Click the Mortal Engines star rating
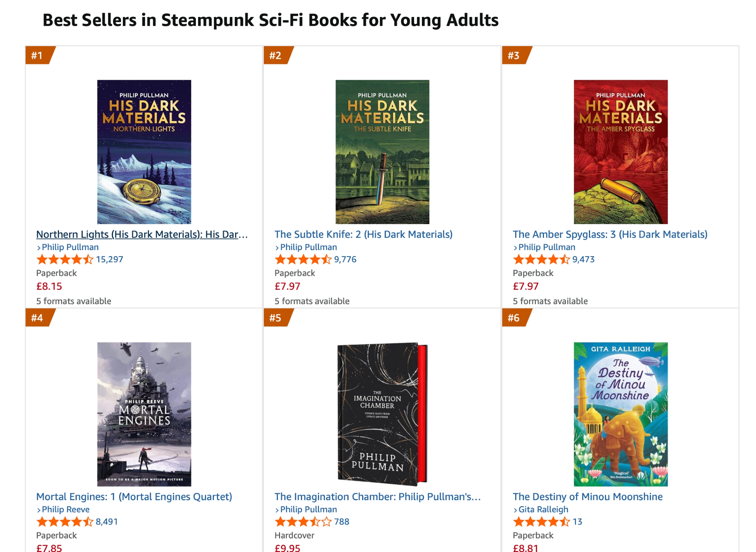 [x=65, y=522]
